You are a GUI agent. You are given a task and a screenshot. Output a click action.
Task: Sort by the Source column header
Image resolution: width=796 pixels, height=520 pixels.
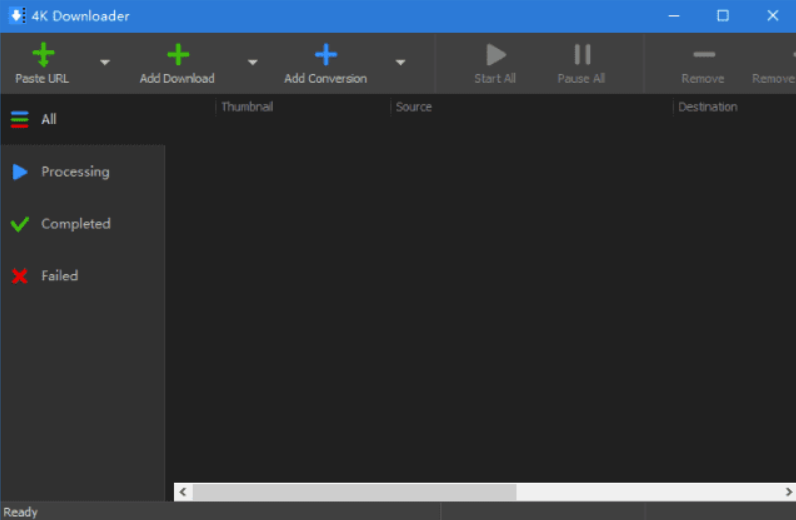[x=414, y=107]
